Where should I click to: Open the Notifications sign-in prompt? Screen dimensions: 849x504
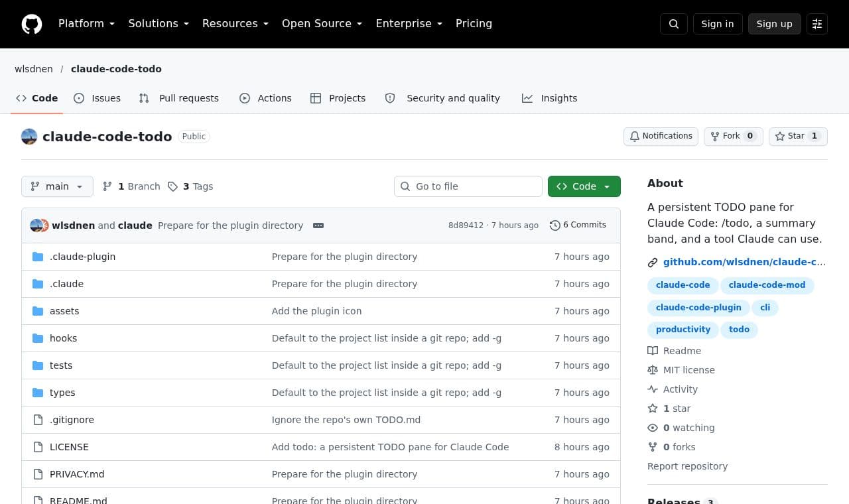tap(661, 136)
